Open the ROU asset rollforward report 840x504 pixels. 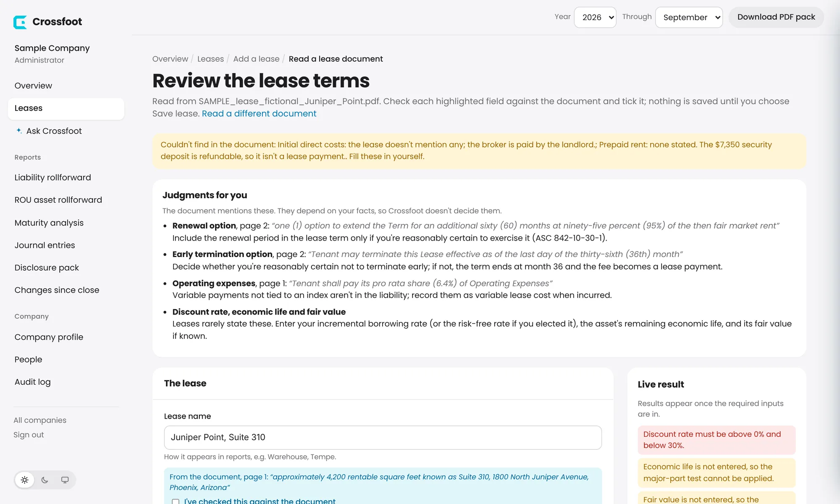pyautogui.click(x=66, y=200)
